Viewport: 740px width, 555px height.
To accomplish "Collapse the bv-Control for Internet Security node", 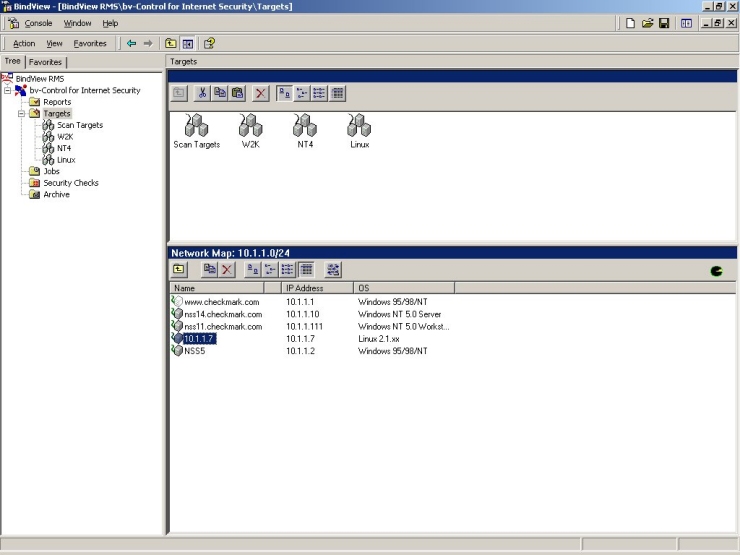I will pyautogui.click(x=8, y=90).
